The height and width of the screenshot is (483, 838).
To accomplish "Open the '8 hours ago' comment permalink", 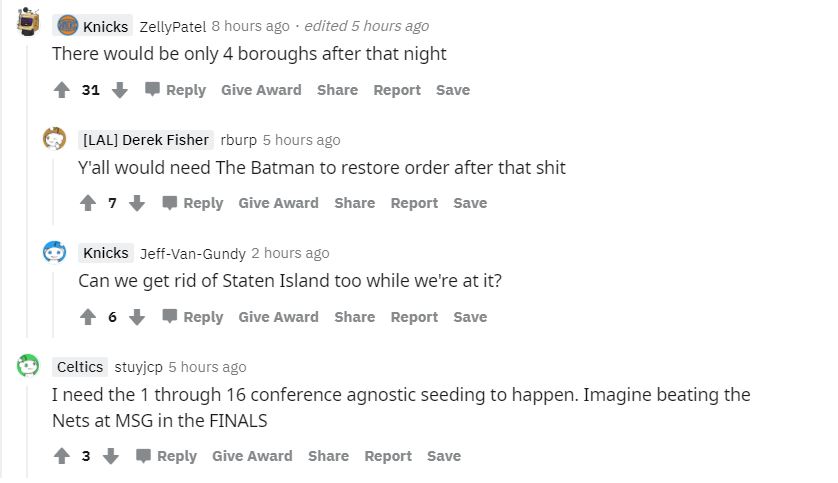I will (x=250, y=26).
